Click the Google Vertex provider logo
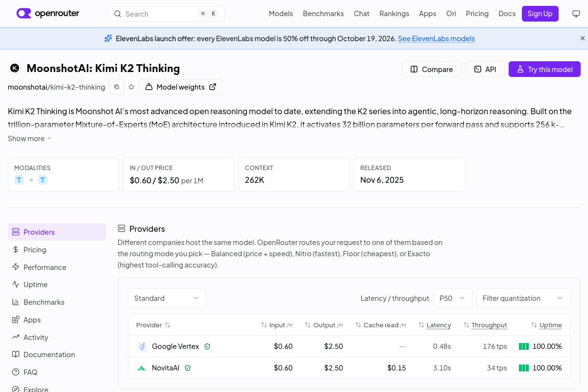The height and width of the screenshot is (392, 588). coord(142,346)
